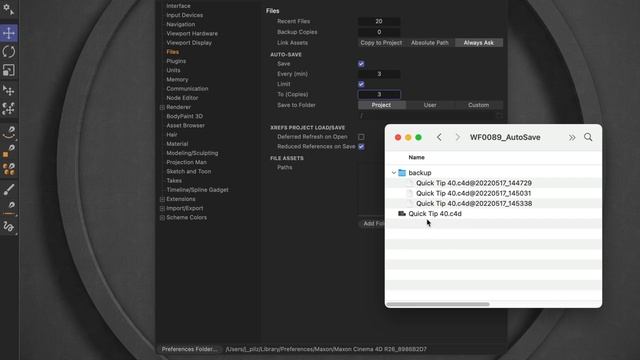This screenshot has width=640, height=360.
Task: Click the preferences folder path text
Action: pos(326,349)
